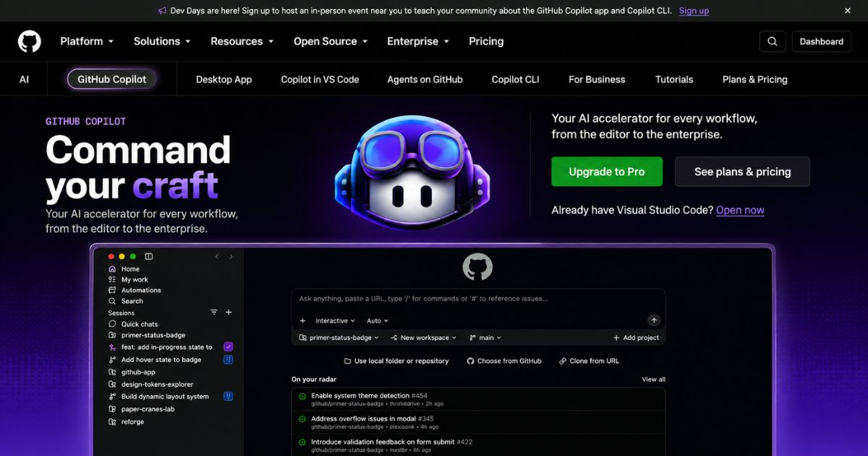Click the design-tokens-explorer repository icon
This screenshot has height=456, width=868.
click(112, 384)
